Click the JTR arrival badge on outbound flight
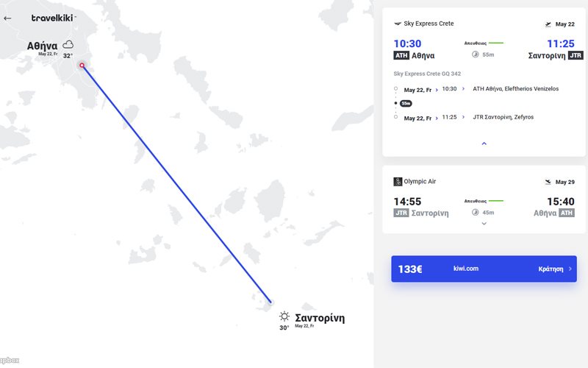 pyautogui.click(x=576, y=55)
